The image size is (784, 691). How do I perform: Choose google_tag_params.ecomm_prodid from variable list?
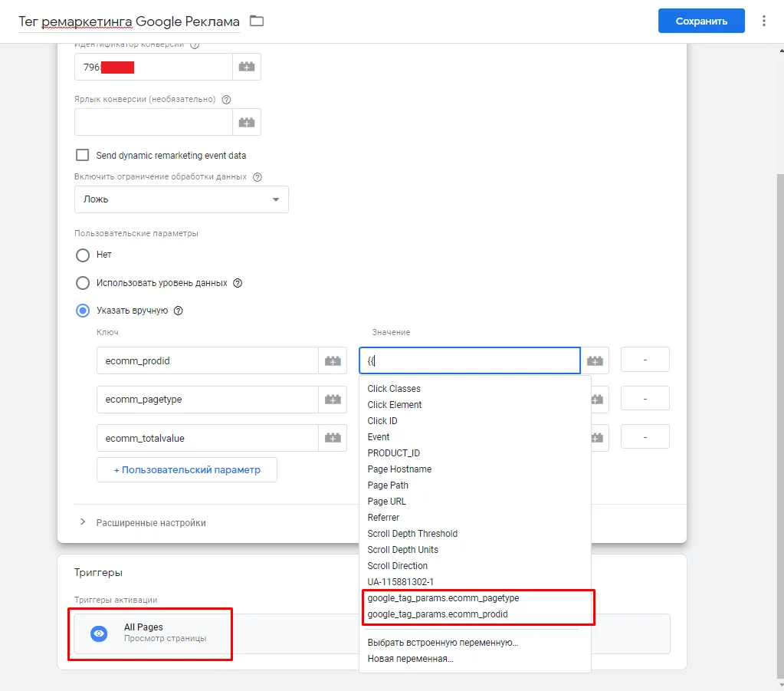[438, 614]
